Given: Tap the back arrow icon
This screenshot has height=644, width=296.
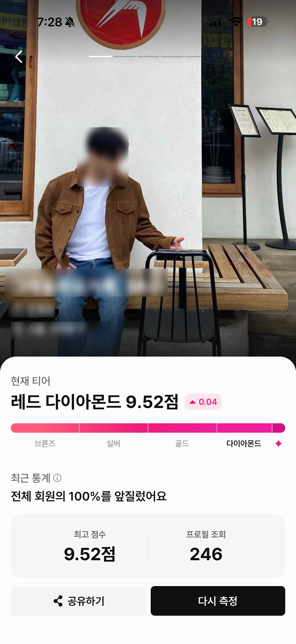Looking at the screenshot, I should [19, 57].
